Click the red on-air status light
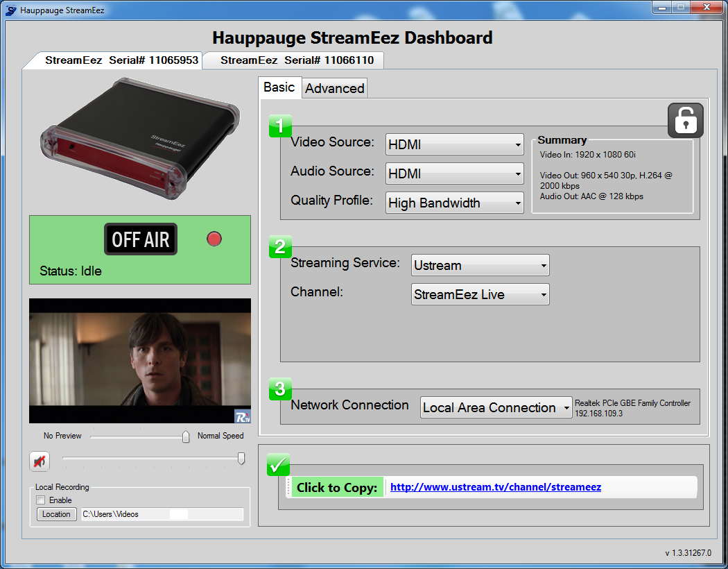The image size is (728, 569). click(x=214, y=239)
